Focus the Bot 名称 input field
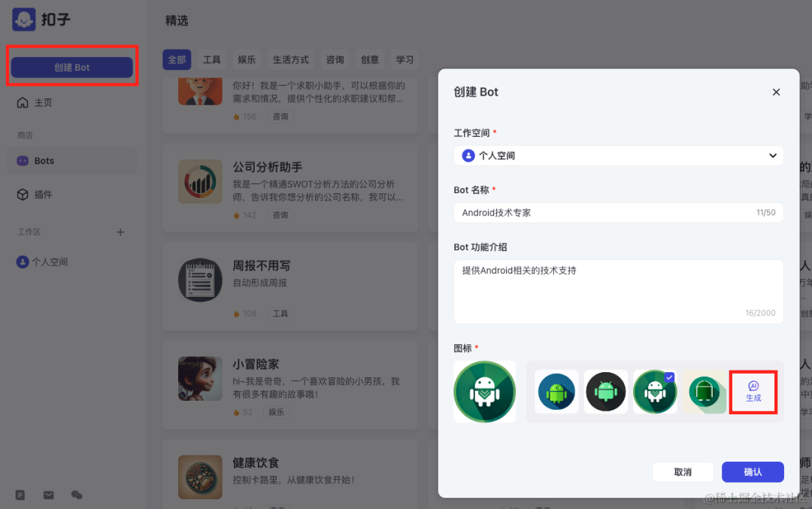 [618, 213]
